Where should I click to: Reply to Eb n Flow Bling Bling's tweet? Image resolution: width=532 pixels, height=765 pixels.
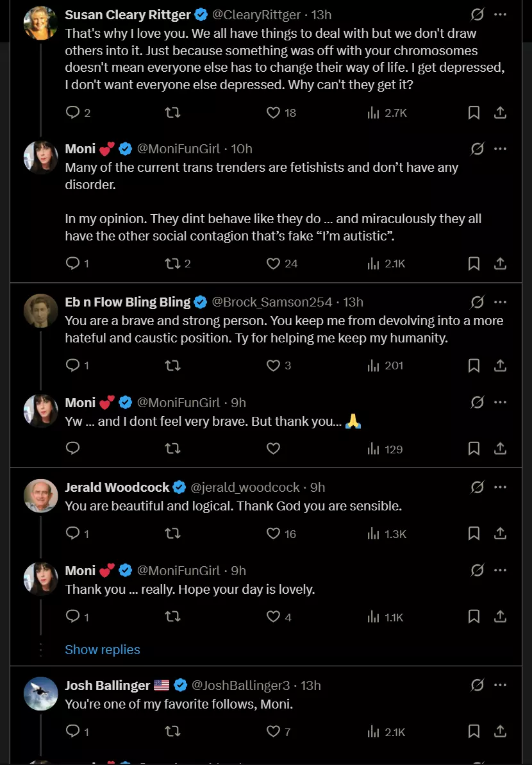coord(73,366)
